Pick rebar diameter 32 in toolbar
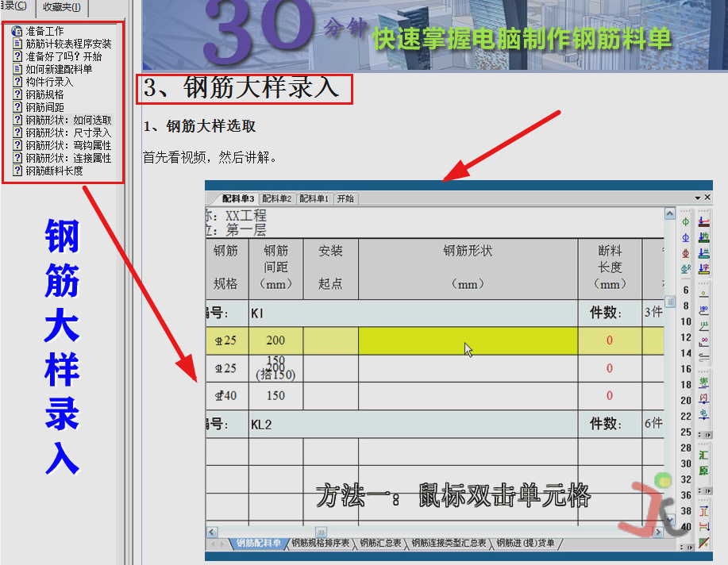Viewport: 728px width, 565px height. pos(686,479)
